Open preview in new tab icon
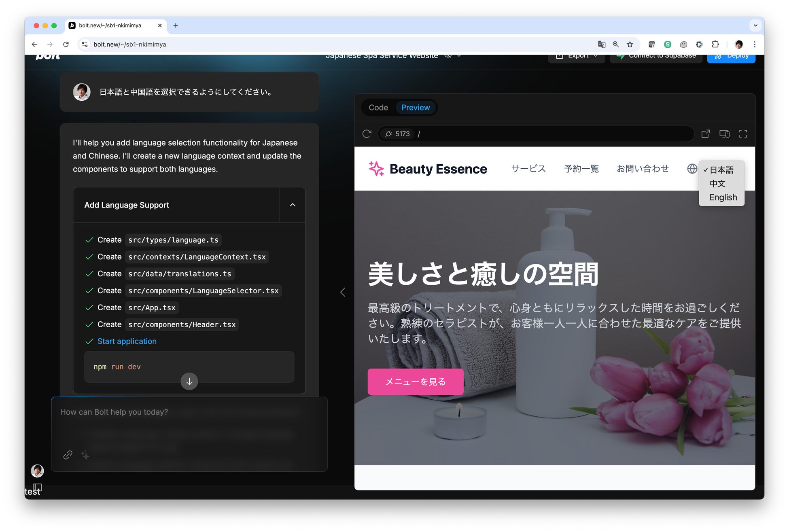This screenshot has width=789, height=532. point(705,134)
